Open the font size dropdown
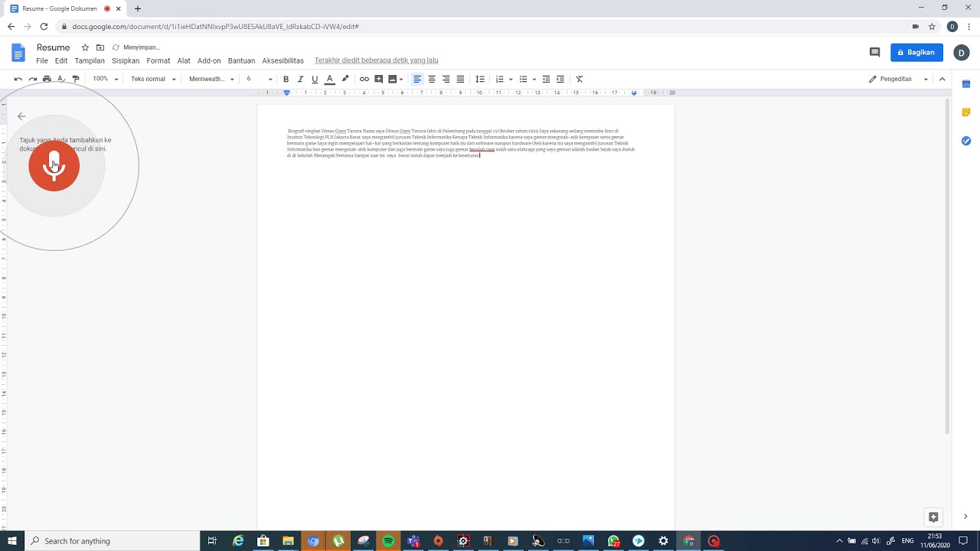 [259, 79]
